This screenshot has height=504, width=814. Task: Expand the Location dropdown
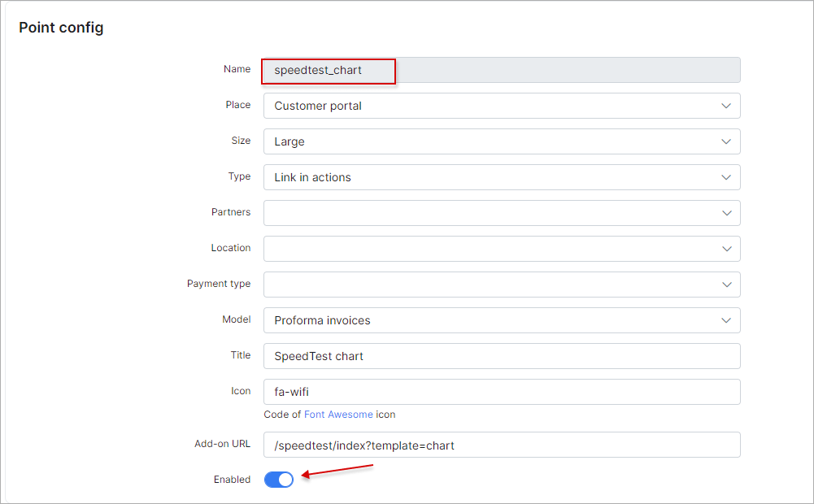[502, 249]
